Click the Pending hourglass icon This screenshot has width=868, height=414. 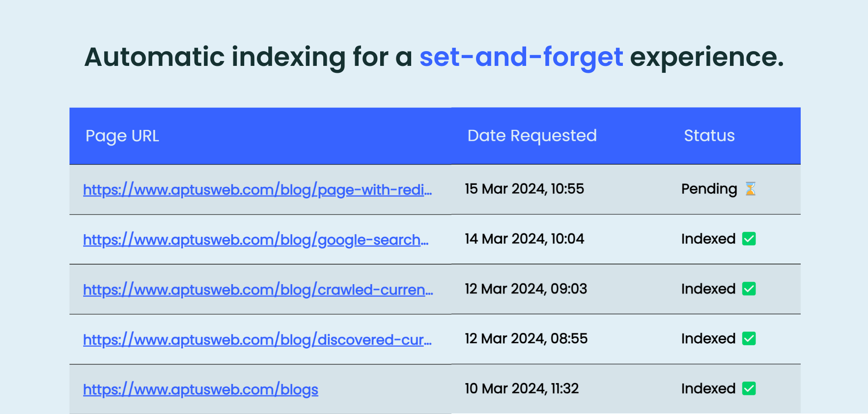tap(750, 189)
